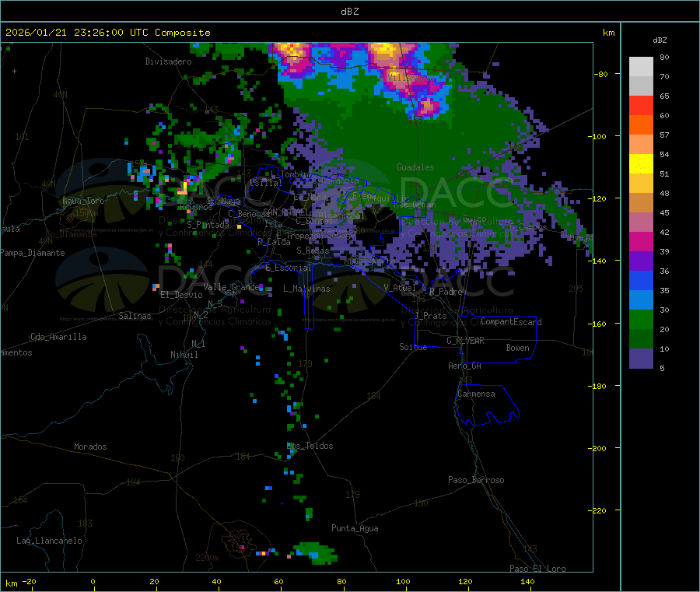The image size is (700, 592).
Task: Select the 80 dBZ white color swatch
Action: pos(641,67)
